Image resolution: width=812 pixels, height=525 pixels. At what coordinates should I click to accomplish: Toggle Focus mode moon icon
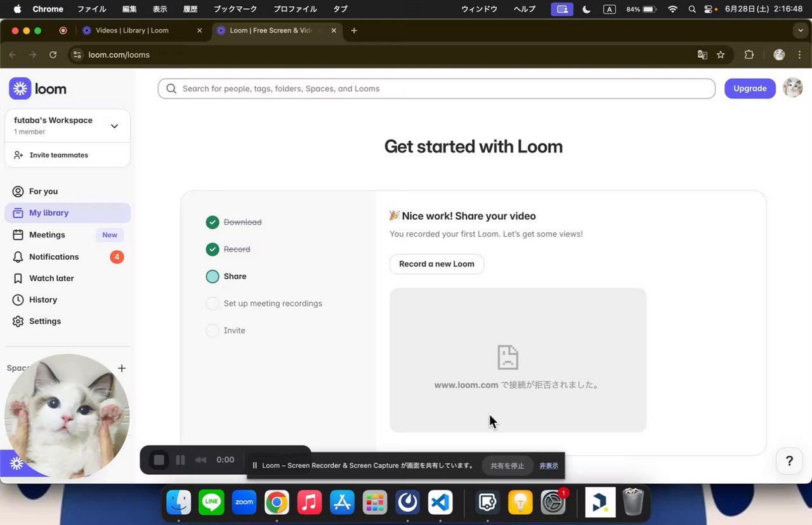pyautogui.click(x=586, y=9)
